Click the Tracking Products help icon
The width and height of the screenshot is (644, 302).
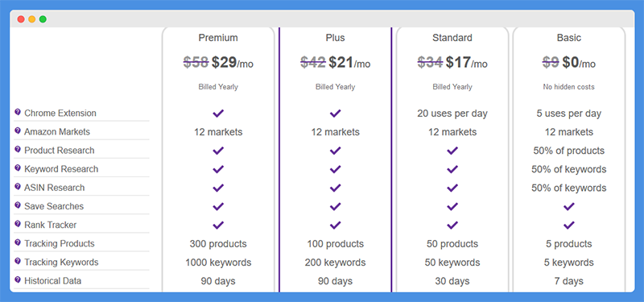point(18,242)
